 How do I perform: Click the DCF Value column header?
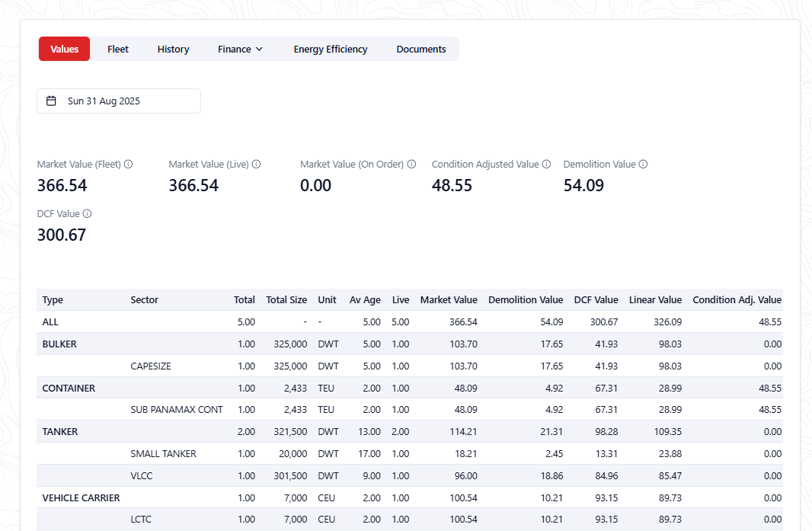(x=596, y=300)
